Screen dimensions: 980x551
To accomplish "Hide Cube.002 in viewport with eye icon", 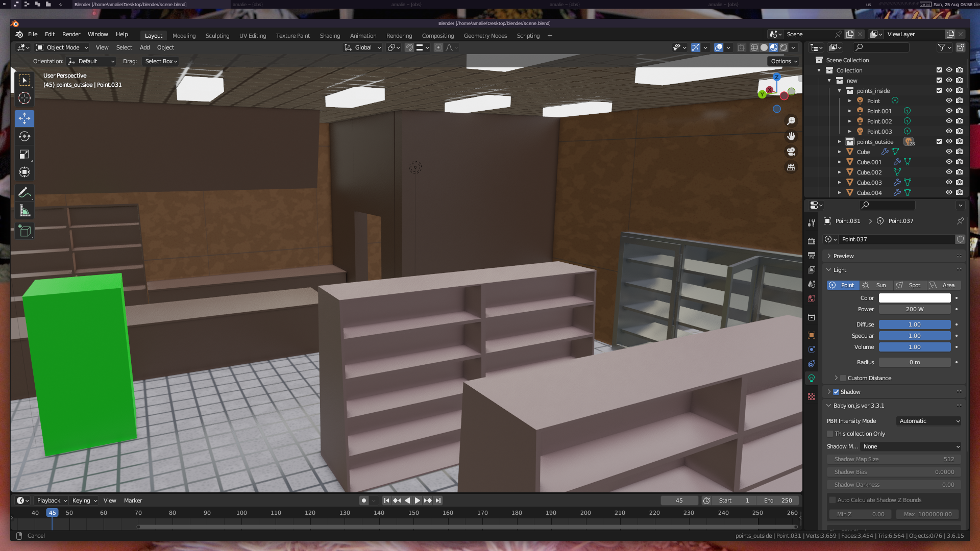I will click(x=949, y=172).
